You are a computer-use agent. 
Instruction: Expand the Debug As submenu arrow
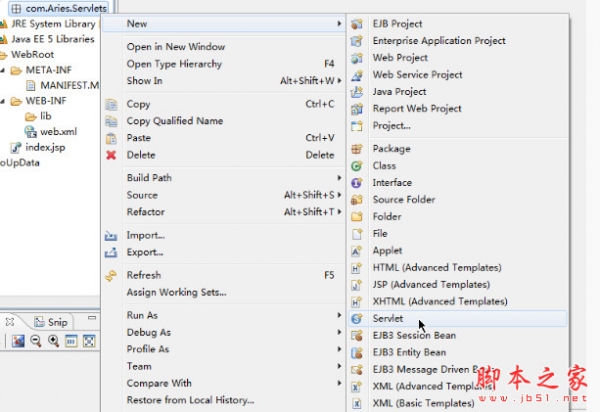[x=339, y=332]
